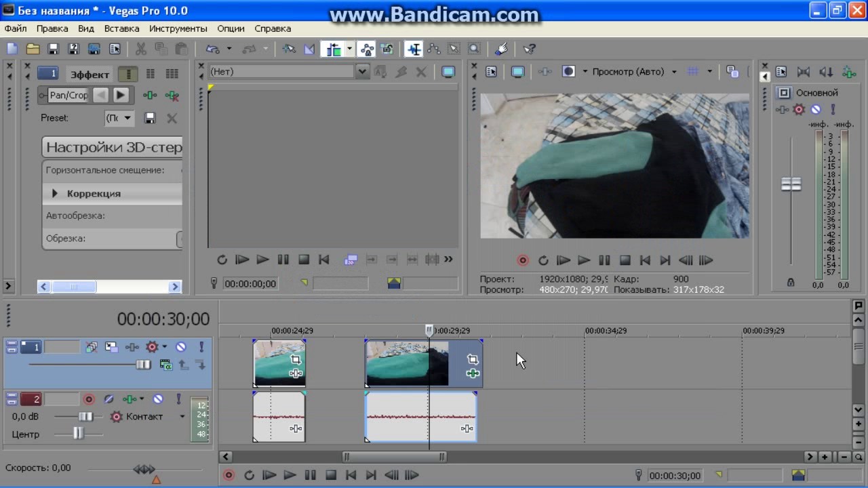This screenshot has width=868, height=488.
Task: Open Master bus Downmix Output icon
Action: coord(804,72)
